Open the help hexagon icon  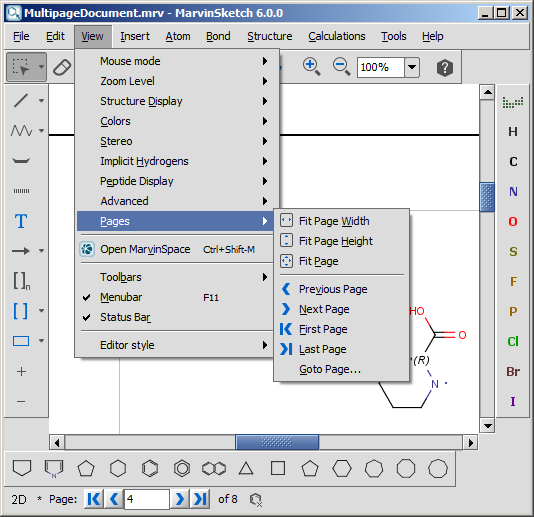[x=445, y=67]
